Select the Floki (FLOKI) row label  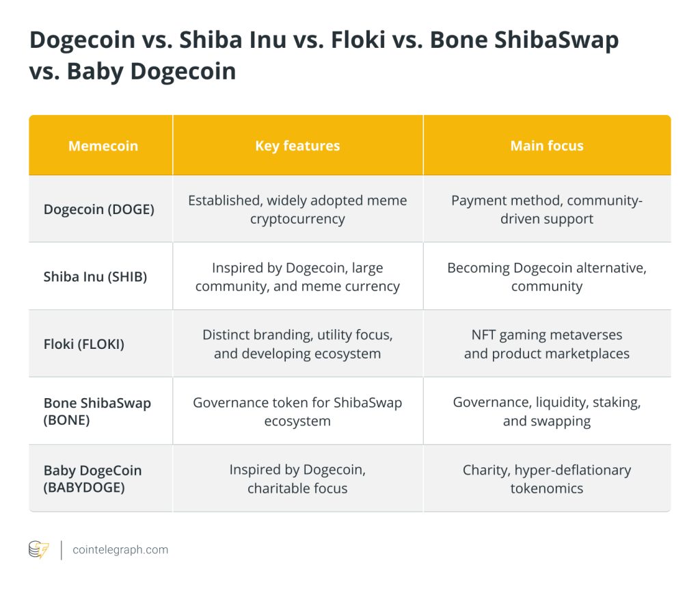click(x=84, y=344)
